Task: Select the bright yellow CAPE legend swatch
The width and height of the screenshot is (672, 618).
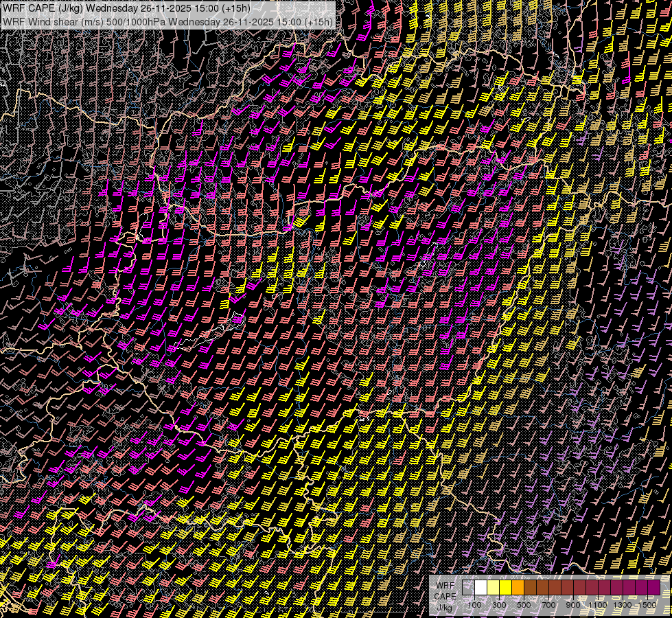Action: [x=505, y=588]
